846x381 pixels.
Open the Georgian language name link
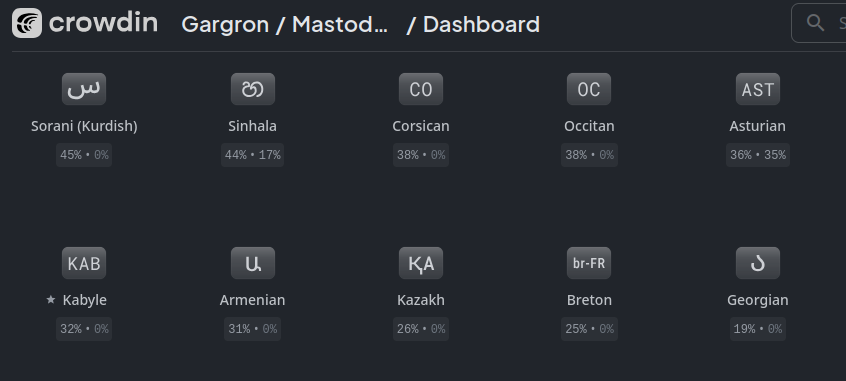(x=758, y=300)
